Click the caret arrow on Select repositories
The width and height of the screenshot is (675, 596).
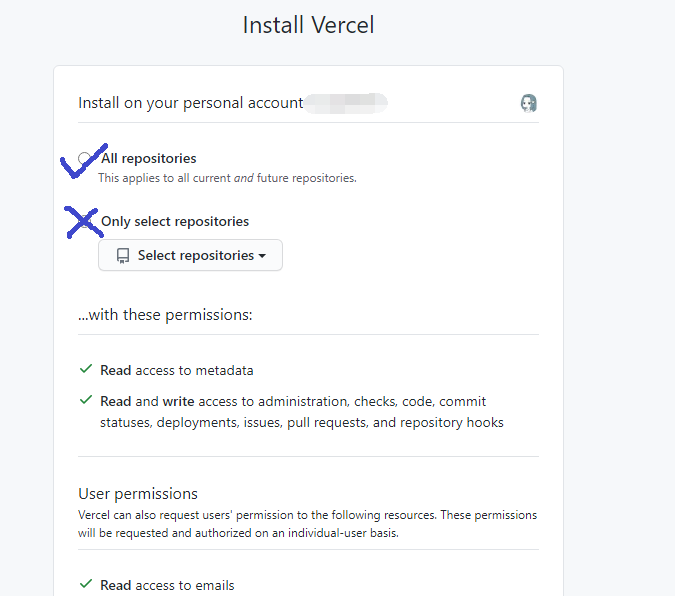click(262, 256)
